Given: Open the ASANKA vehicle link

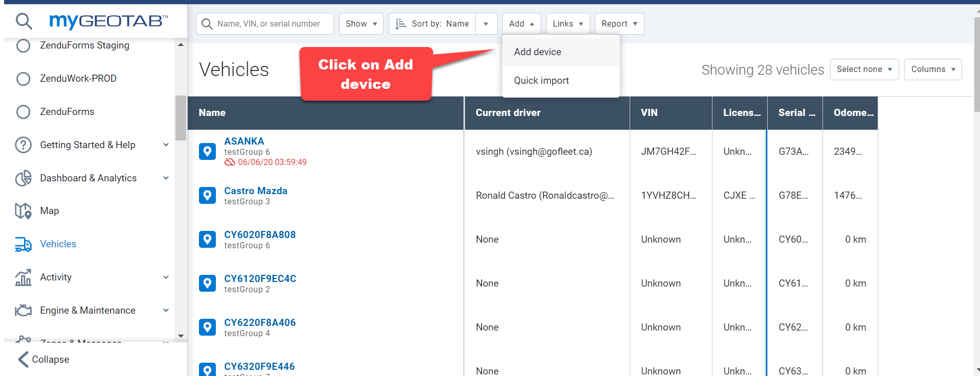Looking at the screenshot, I should click(x=244, y=141).
